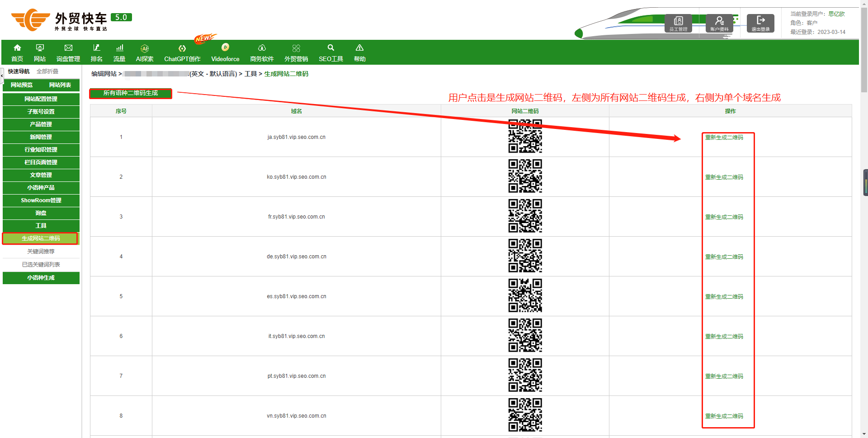The image size is (868, 438).
Task: Click QR code for vn.syb81.vip.seo.com.cn
Action: [x=525, y=415]
